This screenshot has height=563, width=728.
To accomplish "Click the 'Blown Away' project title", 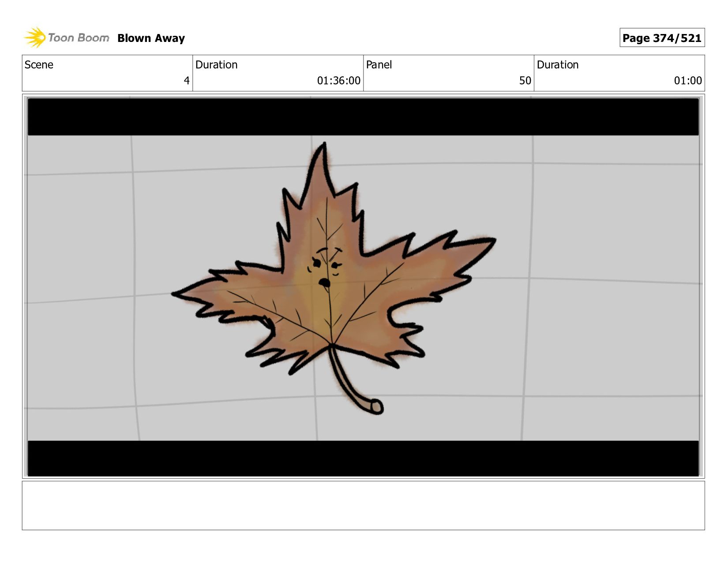I will click(151, 38).
